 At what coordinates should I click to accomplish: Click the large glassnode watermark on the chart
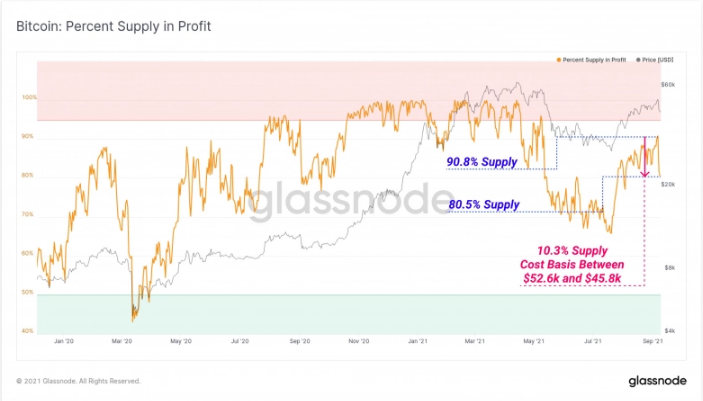pyautogui.click(x=348, y=199)
